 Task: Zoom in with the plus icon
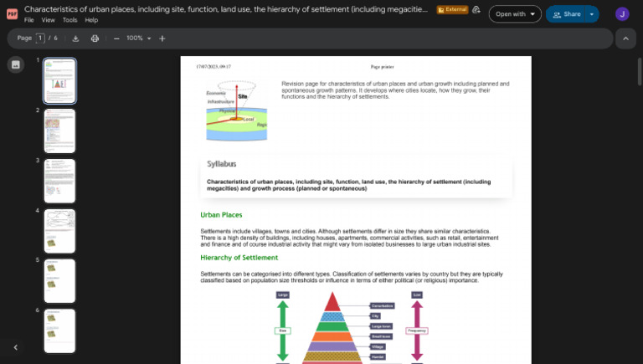pos(162,38)
